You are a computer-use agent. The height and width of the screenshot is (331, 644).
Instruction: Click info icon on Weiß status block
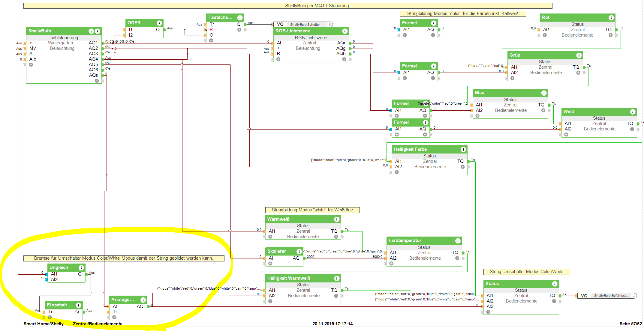633,112
